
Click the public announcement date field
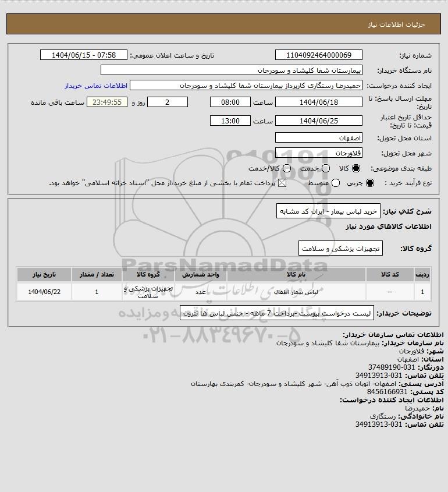(84, 55)
